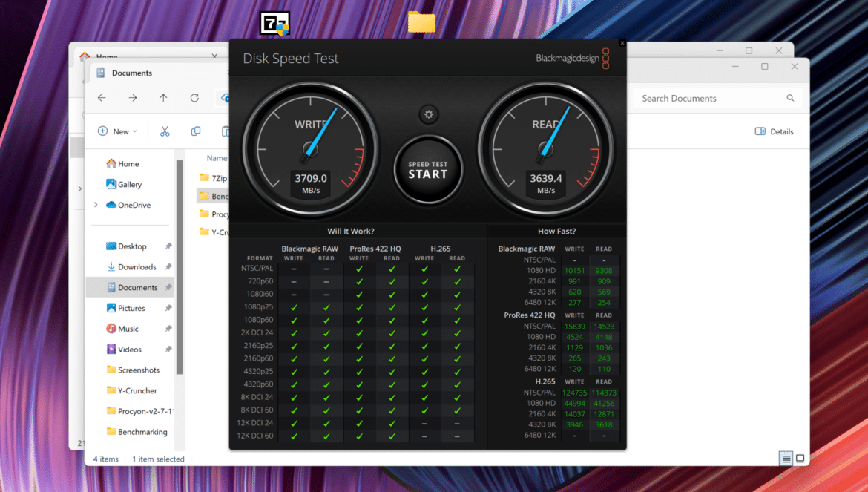Image resolution: width=868 pixels, height=492 pixels.
Task: Open Videos in the sidebar
Action: click(x=124, y=350)
